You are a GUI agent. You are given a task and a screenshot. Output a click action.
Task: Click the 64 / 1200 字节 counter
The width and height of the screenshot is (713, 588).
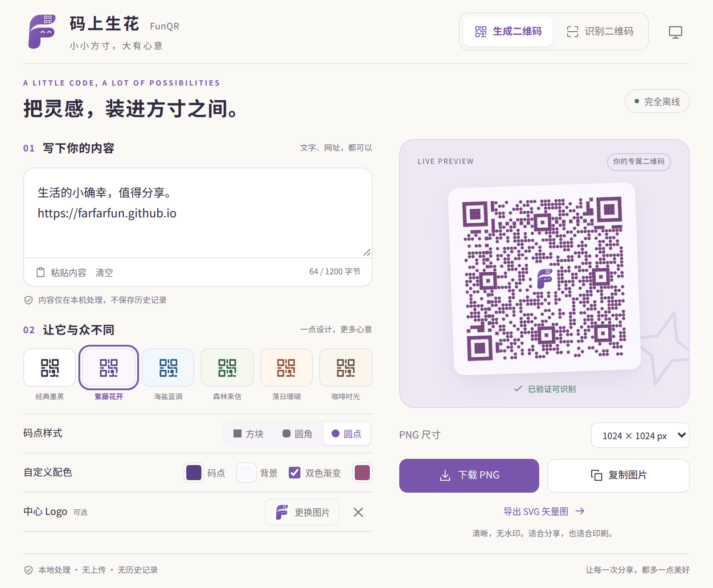[x=335, y=272]
